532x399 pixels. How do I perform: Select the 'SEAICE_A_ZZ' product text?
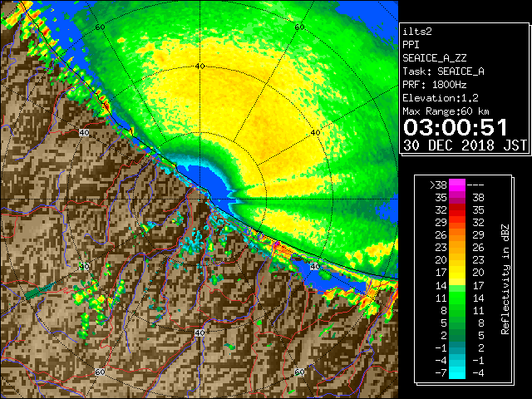tap(435, 58)
